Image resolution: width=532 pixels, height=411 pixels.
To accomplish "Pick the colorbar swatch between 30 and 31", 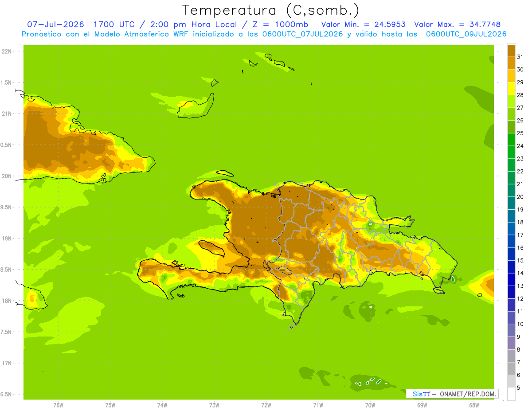I will (x=511, y=63).
